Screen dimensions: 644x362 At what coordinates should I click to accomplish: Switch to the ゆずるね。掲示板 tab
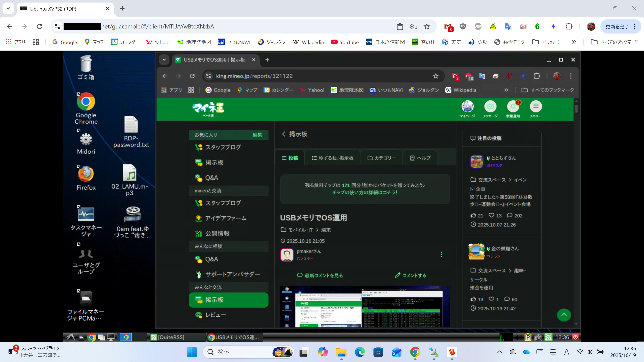tap(333, 158)
